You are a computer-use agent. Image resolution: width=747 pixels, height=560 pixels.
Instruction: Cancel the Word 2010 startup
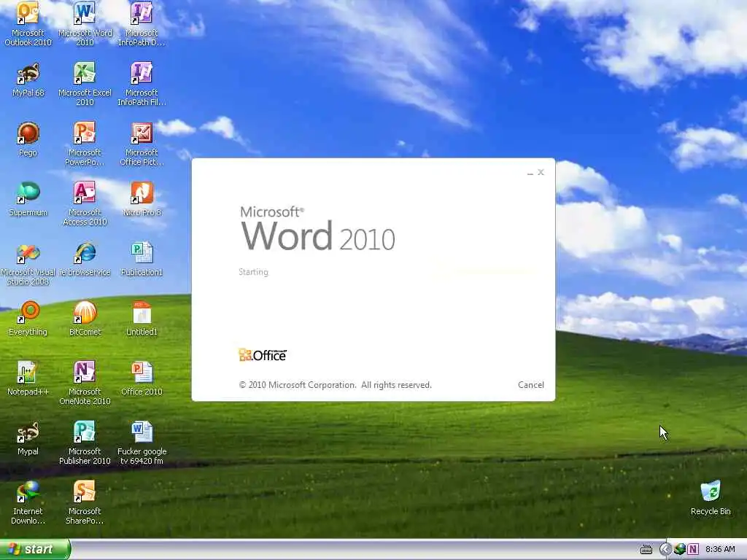click(x=531, y=385)
